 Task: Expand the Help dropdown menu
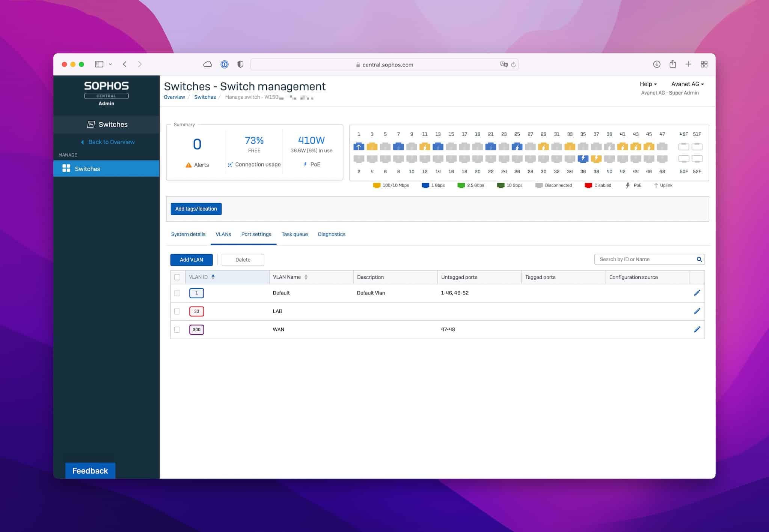648,84
